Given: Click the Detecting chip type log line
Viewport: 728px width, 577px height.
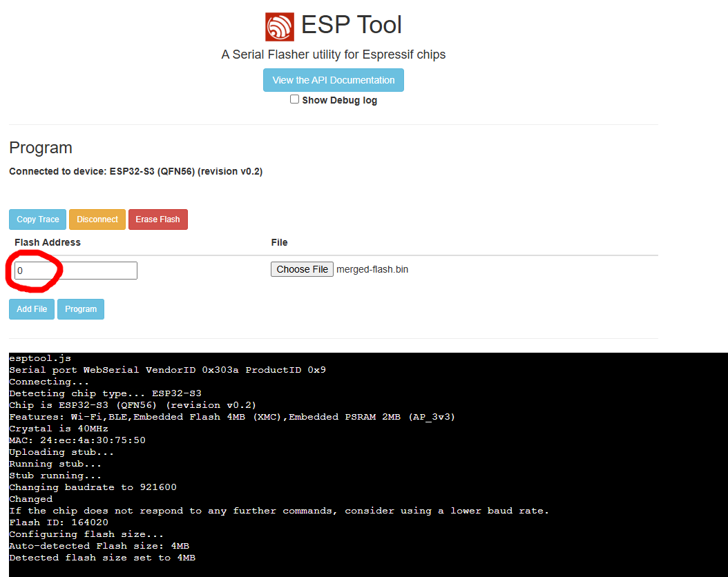Looking at the screenshot, I should pyautogui.click(x=106, y=393).
